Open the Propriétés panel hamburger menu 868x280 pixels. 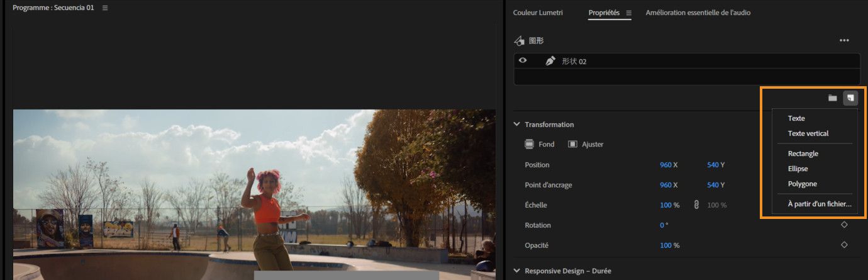tap(628, 13)
